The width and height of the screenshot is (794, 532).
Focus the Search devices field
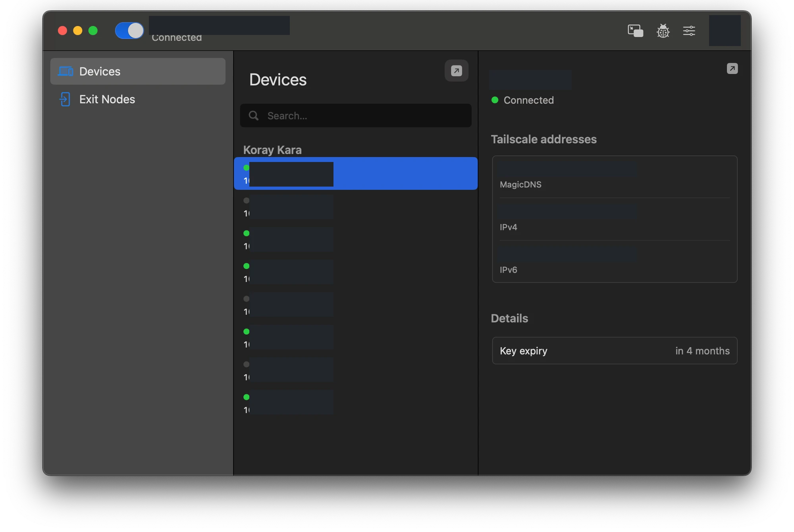coord(356,116)
